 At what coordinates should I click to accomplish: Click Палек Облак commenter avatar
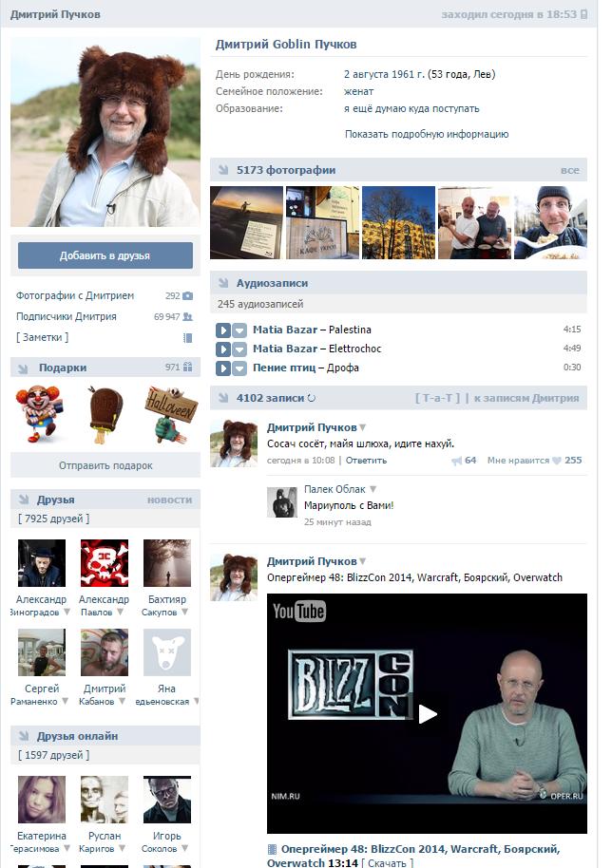click(282, 502)
